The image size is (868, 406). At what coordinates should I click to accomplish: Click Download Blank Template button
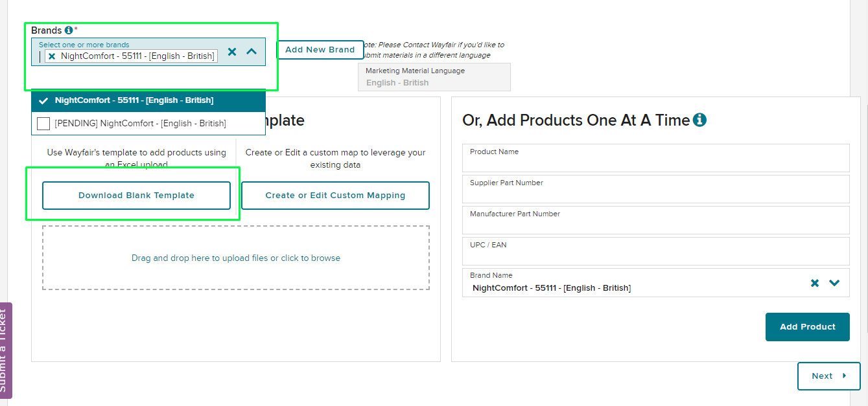click(136, 196)
